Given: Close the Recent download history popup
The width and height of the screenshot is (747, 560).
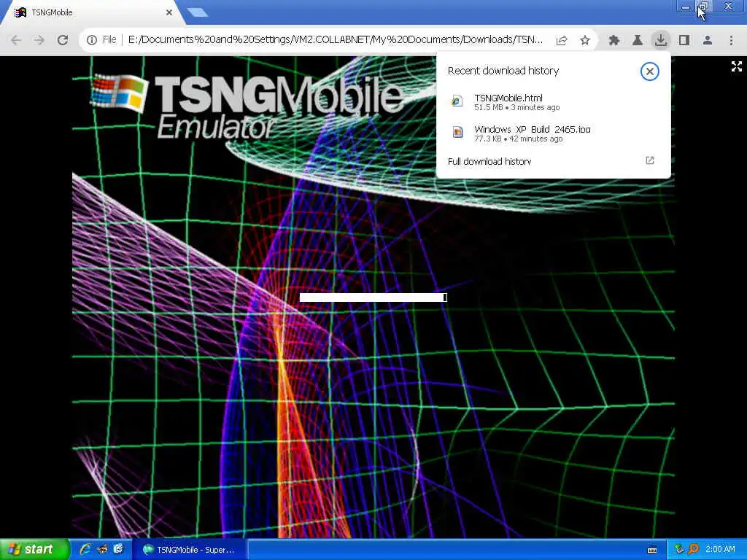Looking at the screenshot, I should click(x=649, y=71).
